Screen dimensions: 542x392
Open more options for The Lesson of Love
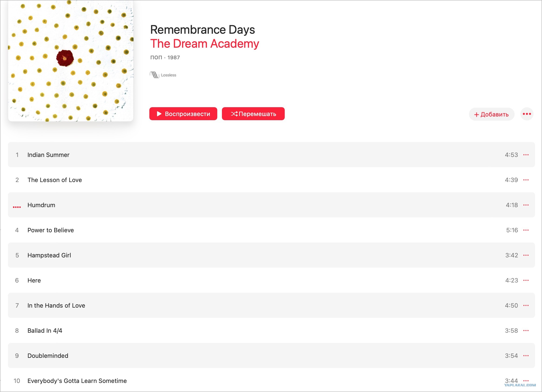coord(526,180)
